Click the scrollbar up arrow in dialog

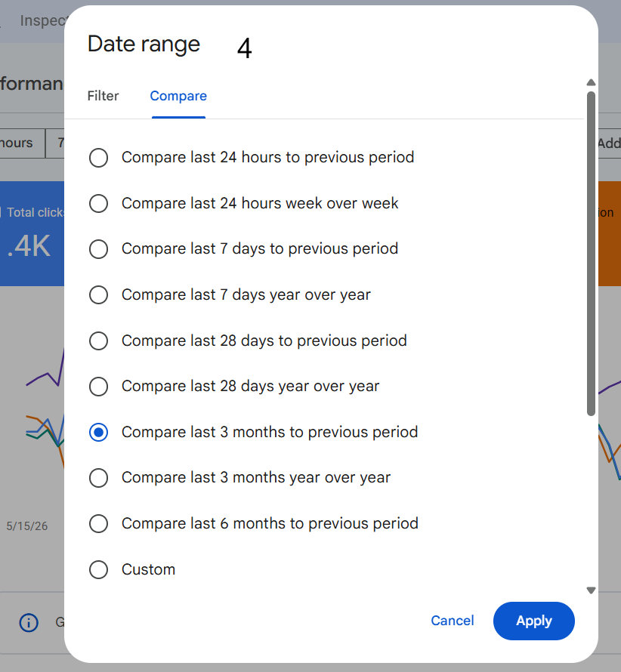[591, 82]
